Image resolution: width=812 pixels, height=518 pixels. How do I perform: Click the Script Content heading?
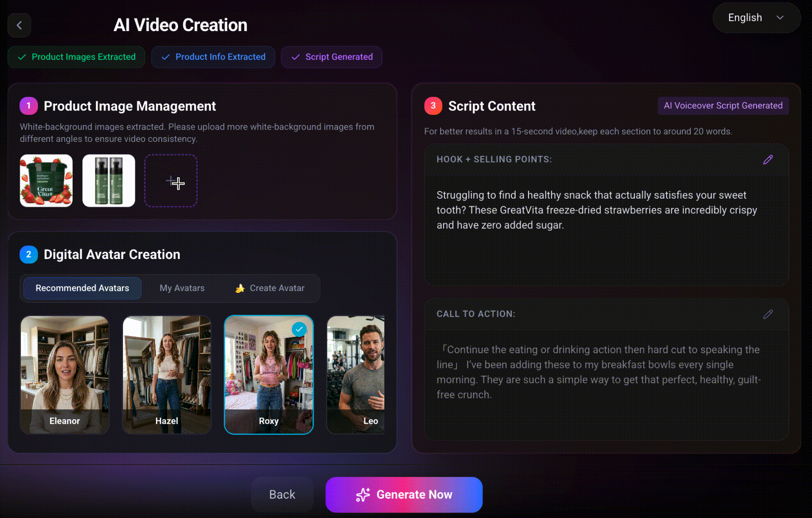point(492,106)
